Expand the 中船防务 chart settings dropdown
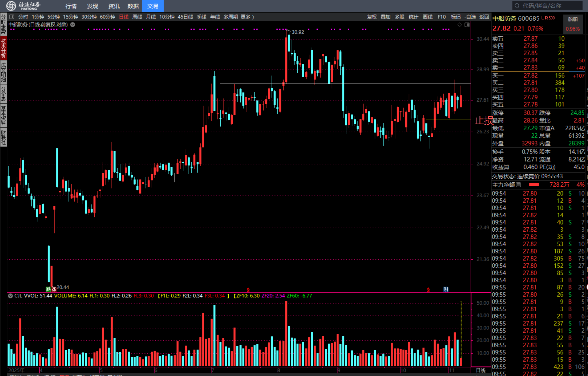 pos(73,25)
